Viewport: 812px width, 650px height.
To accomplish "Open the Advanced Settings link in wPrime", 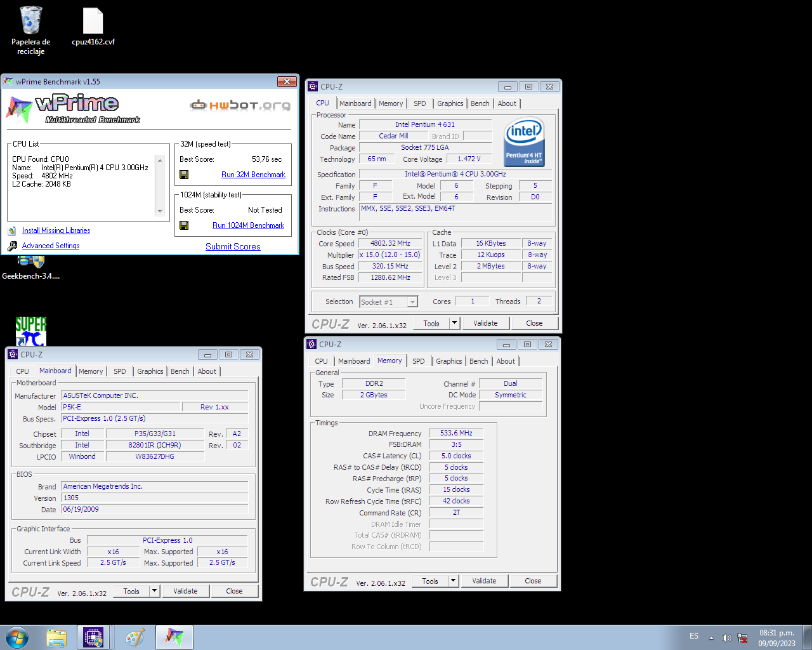I will pyautogui.click(x=51, y=246).
